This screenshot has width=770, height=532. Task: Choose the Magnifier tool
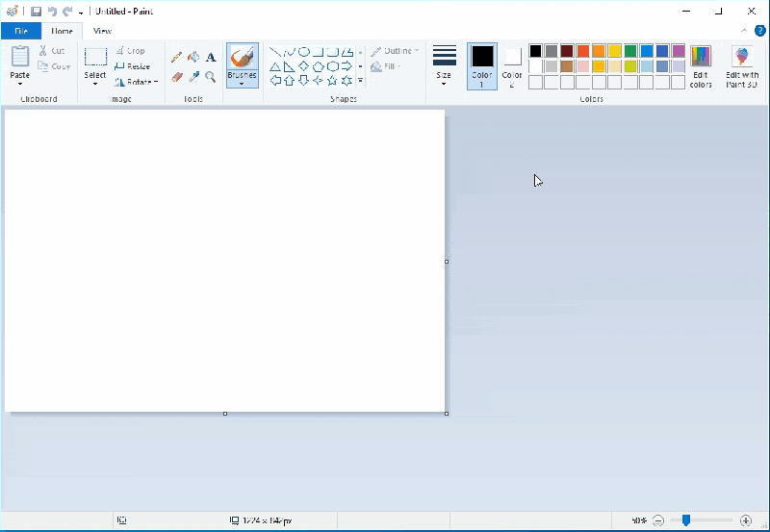(x=211, y=77)
